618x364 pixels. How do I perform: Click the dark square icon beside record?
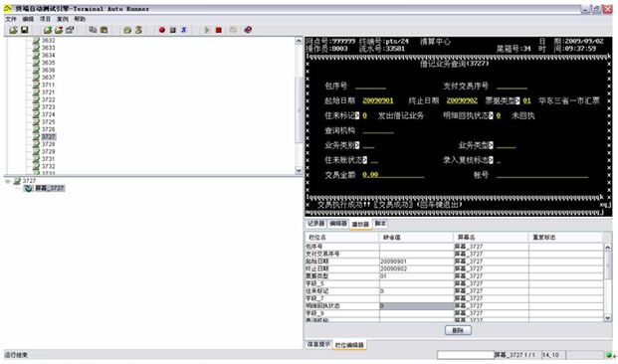pos(172,30)
